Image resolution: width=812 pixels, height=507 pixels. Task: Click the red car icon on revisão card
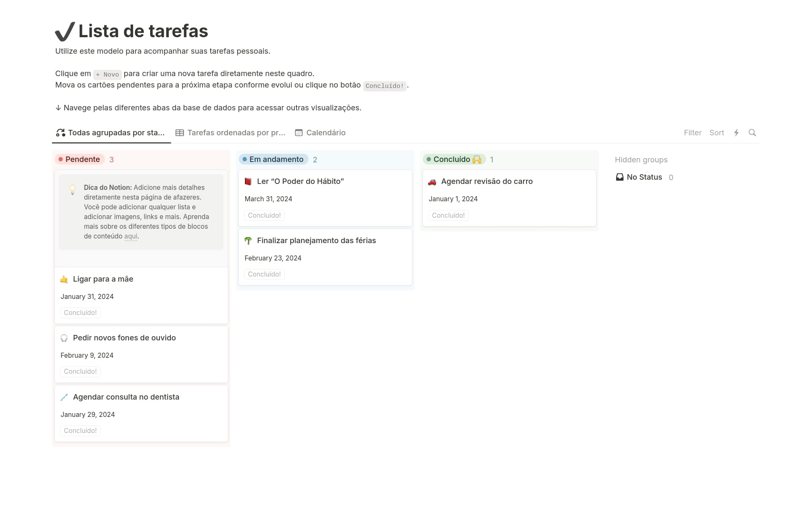[x=432, y=182]
